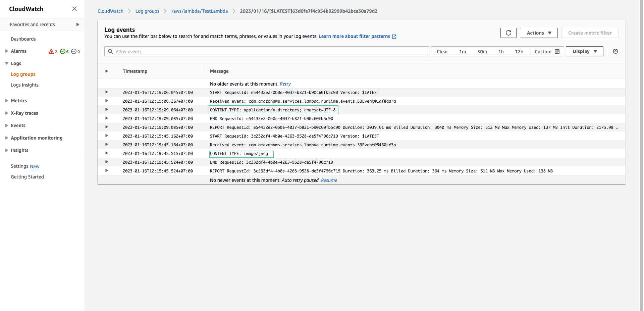Image resolution: width=644 pixels, height=311 pixels.
Task: Expand the Events navigation section
Action: tap(6, 125)
